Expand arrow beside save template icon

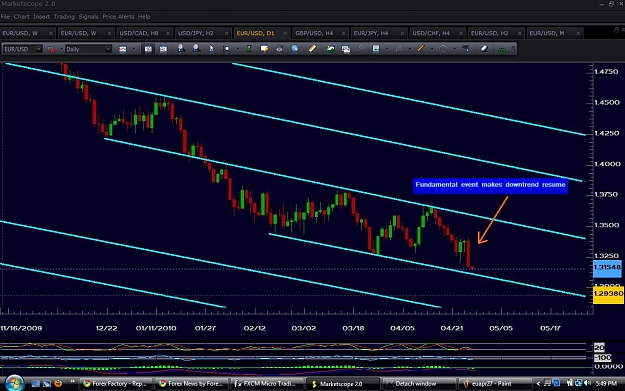click(x=387, y=49)
